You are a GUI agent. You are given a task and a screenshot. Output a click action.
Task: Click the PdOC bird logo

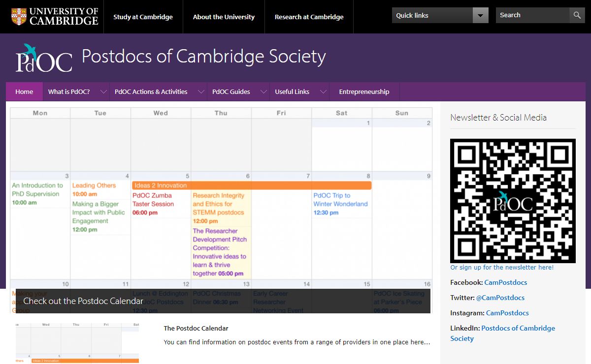[x=44, y=58]
